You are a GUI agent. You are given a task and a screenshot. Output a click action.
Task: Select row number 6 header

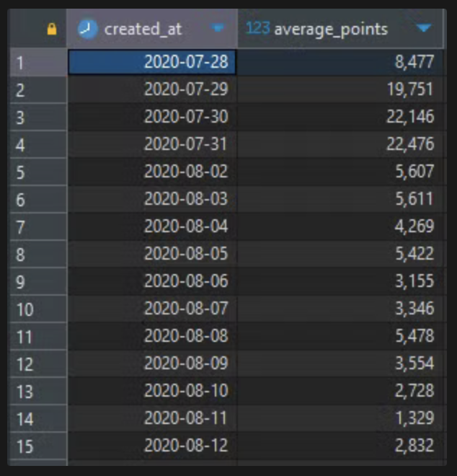click(x=38, y=200)
